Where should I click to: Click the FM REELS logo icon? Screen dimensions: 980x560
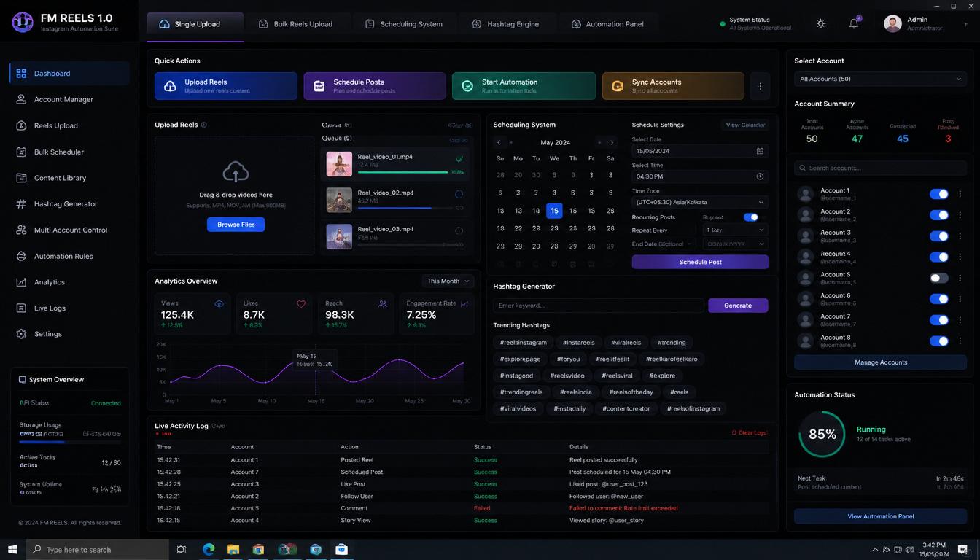click(23, 23)
